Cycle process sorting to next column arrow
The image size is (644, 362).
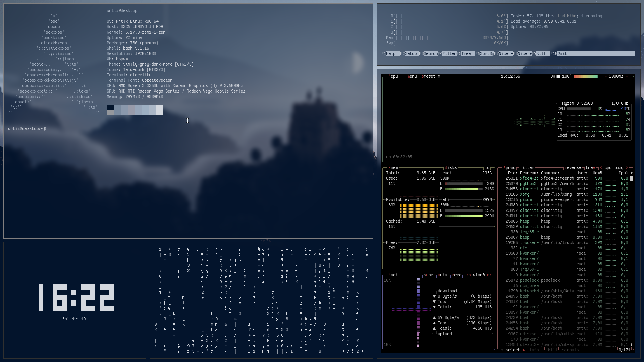(626, 168)
